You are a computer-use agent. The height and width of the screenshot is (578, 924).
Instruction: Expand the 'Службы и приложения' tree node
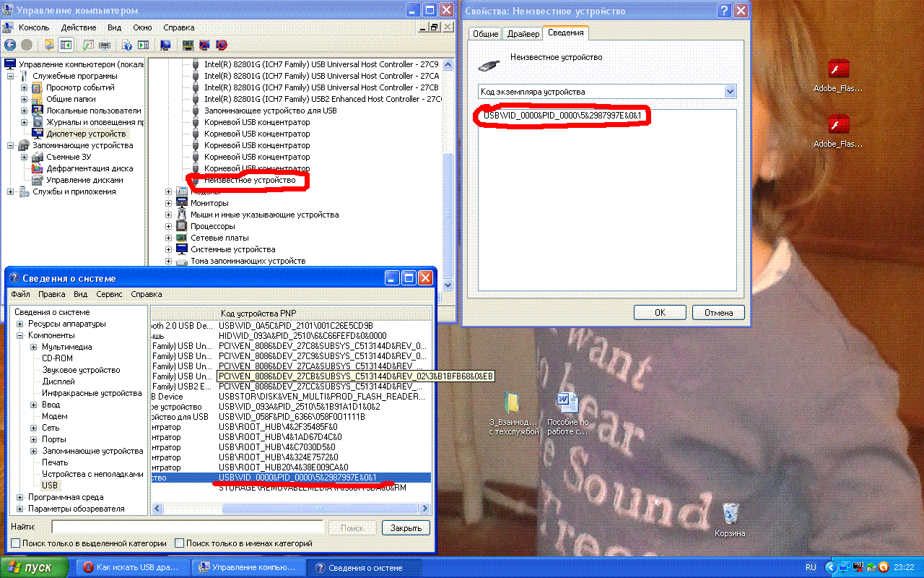(x=11, y=191)
